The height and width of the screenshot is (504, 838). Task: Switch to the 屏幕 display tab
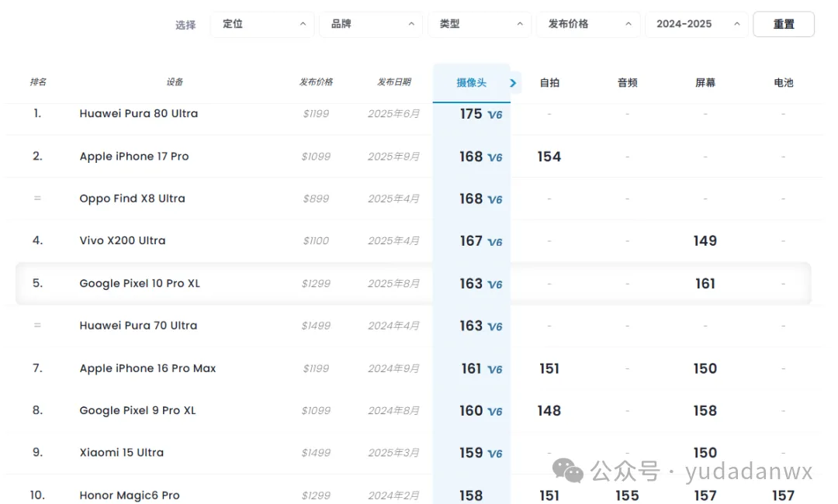705,83
